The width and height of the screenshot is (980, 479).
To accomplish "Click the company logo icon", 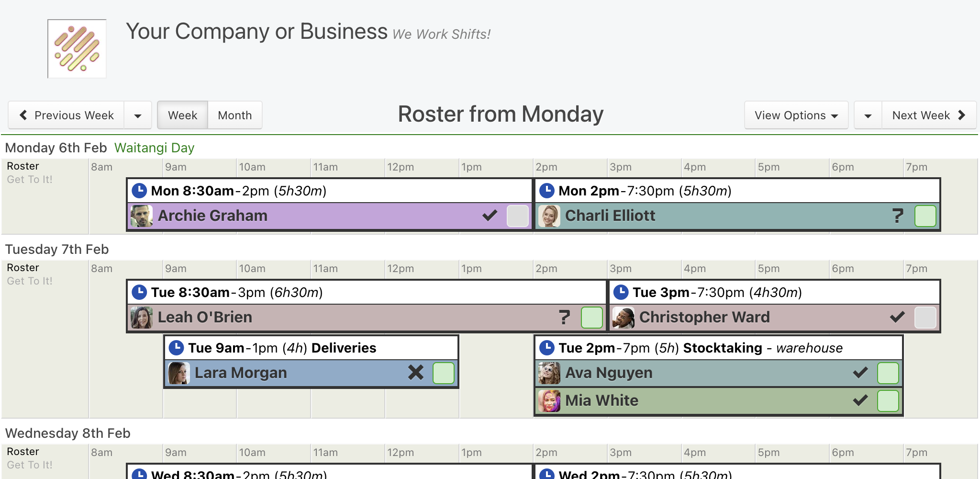I will [x=77, y=49].
